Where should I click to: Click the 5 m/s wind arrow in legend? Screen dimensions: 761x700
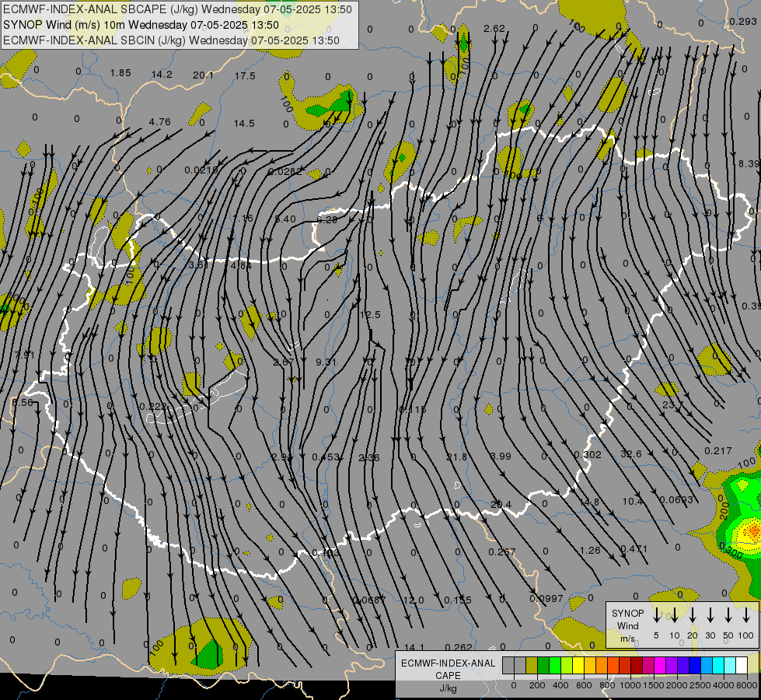656,615
